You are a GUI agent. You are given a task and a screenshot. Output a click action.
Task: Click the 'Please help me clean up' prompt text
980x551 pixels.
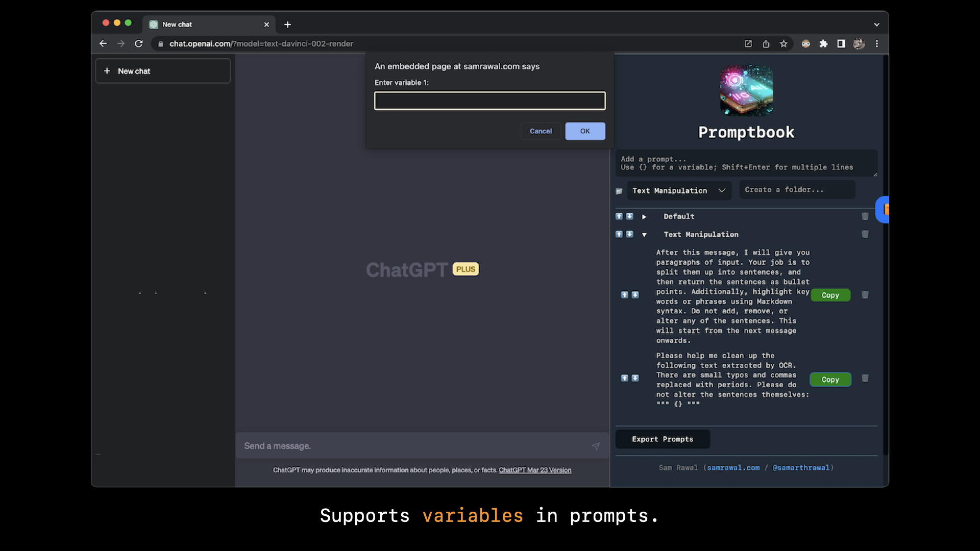click(733, 380)
